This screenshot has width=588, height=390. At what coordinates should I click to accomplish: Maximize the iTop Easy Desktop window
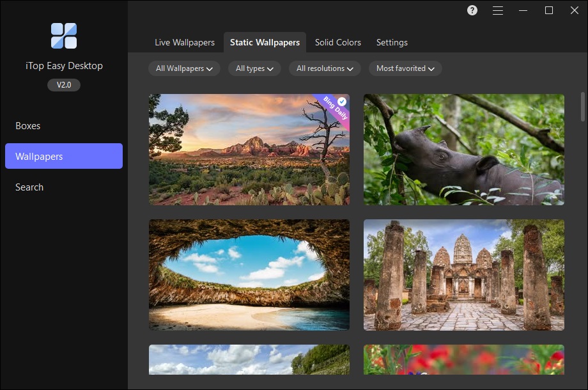pyautogui.click(x=548, y=10)
